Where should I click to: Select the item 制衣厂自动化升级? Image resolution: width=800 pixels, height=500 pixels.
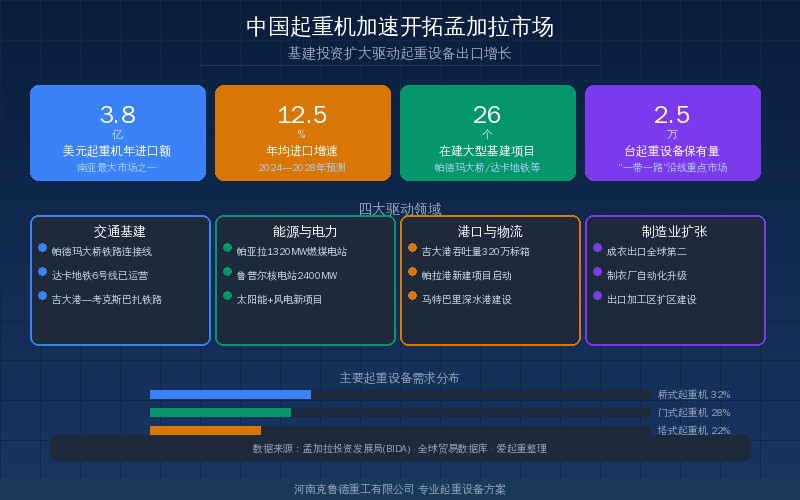[x=646, y=276]
